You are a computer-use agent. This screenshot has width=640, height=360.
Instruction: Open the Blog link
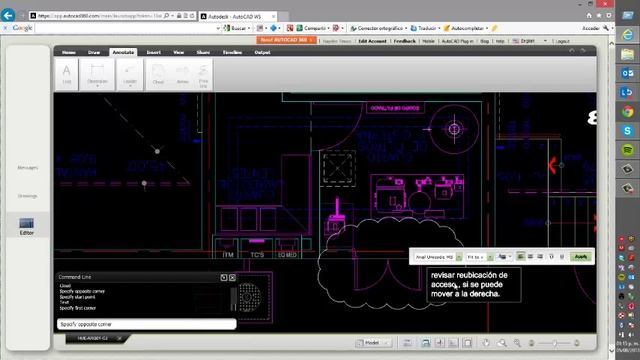(x=484, y=41)
